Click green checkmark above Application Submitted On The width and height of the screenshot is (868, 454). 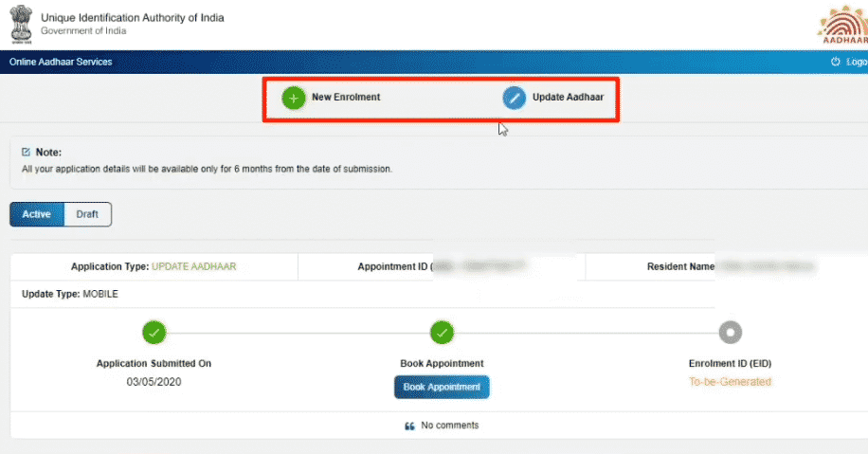coord(154,332)
